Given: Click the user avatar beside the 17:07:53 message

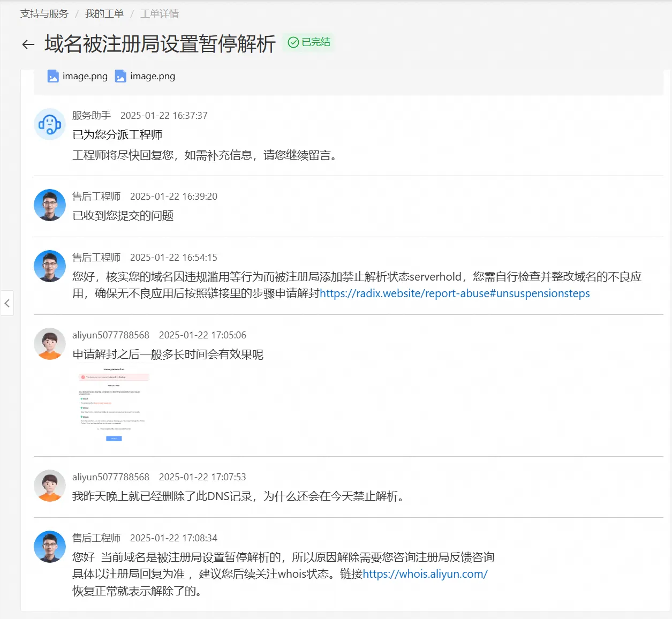Looking at the screenshot, I should (49, 486).
